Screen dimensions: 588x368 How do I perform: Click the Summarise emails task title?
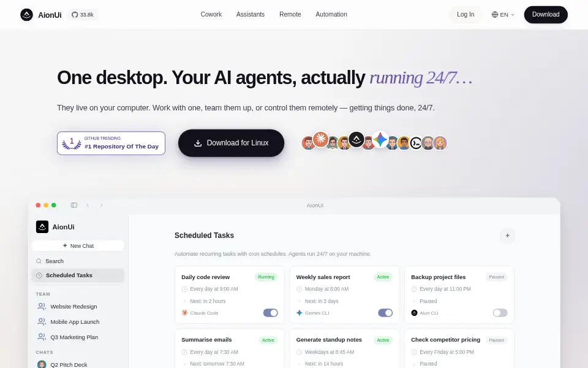206,340
